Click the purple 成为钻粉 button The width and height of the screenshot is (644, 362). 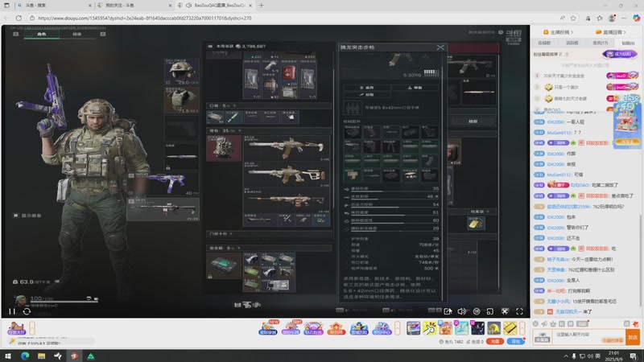point(620,54)
